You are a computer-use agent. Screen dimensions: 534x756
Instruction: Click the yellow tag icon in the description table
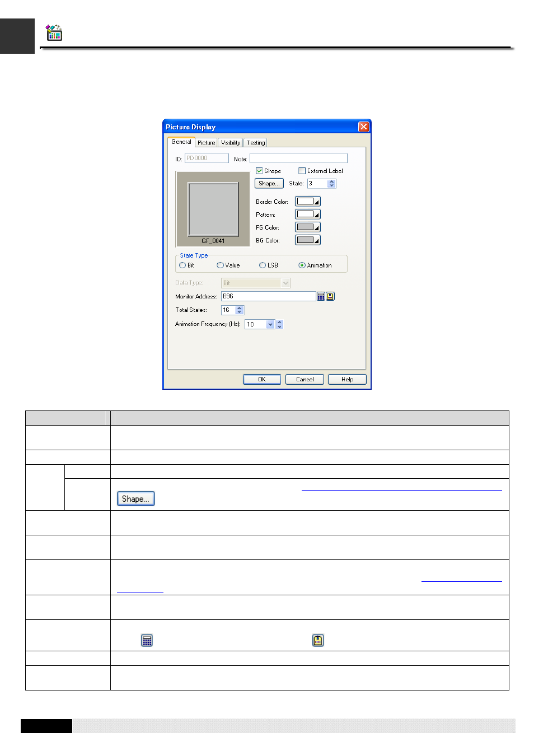coord(318,640)
